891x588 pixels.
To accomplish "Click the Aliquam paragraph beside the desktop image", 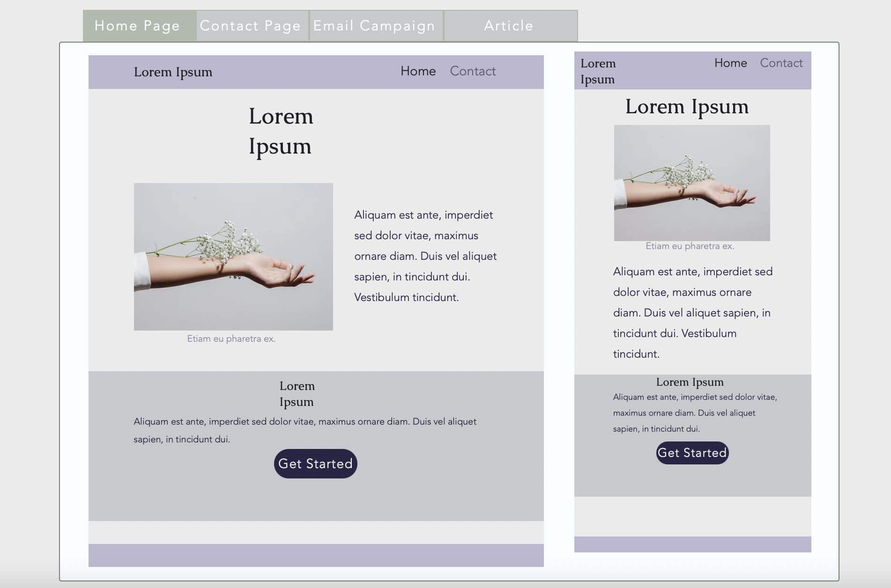I will point(423,256).
